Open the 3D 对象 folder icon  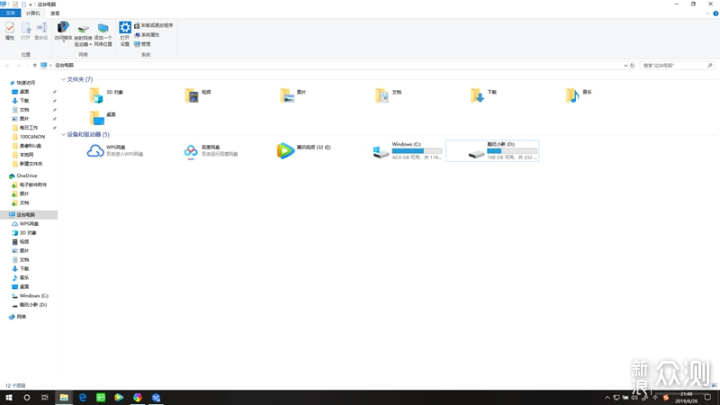click(x=97, y=96)
